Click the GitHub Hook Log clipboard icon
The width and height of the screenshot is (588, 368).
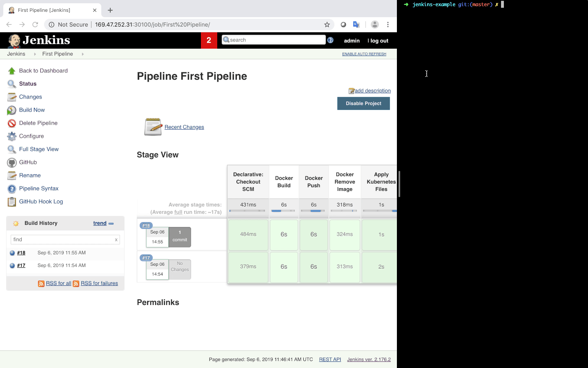click(12, 202)
